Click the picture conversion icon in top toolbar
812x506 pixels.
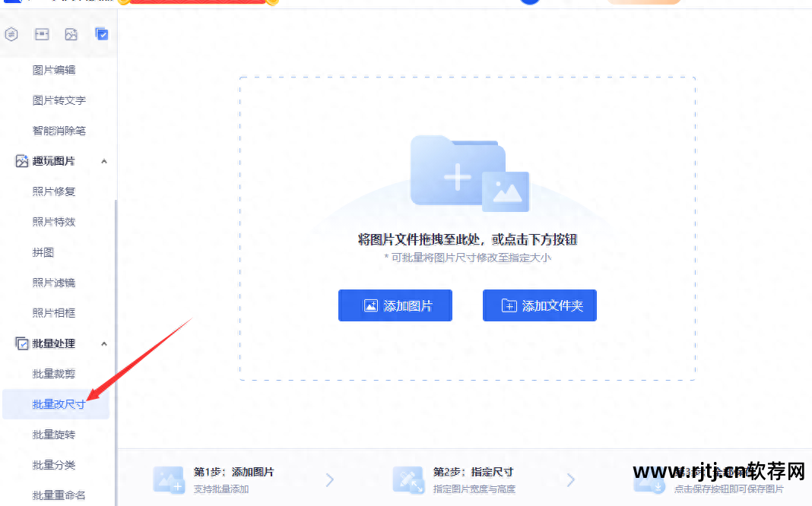pyautogui.click(x=71, y=33)
